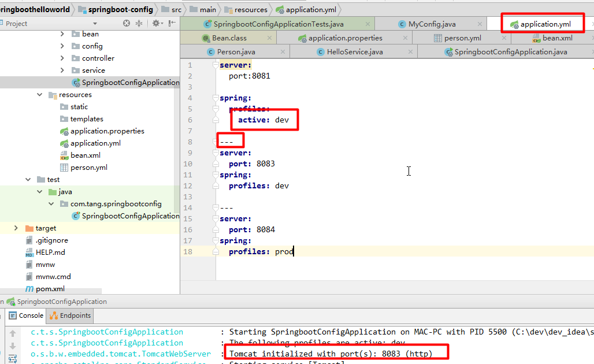Toggle soft-wrap icon in console
Viewport: 594px width, 364px height.
13,358
